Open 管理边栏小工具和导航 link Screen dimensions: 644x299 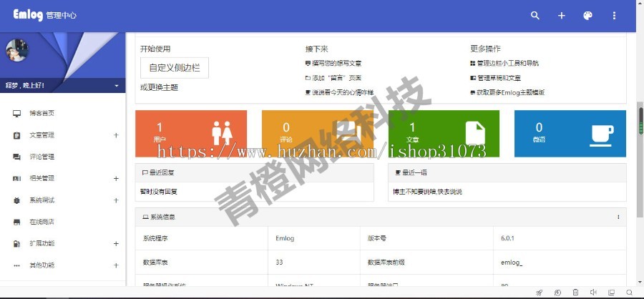504,63
